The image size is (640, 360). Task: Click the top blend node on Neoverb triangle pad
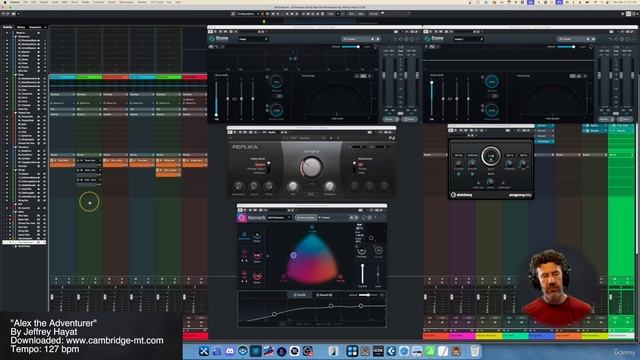(x=312, y=227)
